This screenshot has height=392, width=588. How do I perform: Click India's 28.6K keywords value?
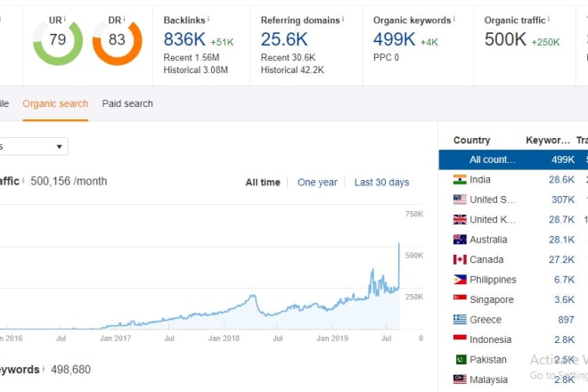tap(561, 180)
